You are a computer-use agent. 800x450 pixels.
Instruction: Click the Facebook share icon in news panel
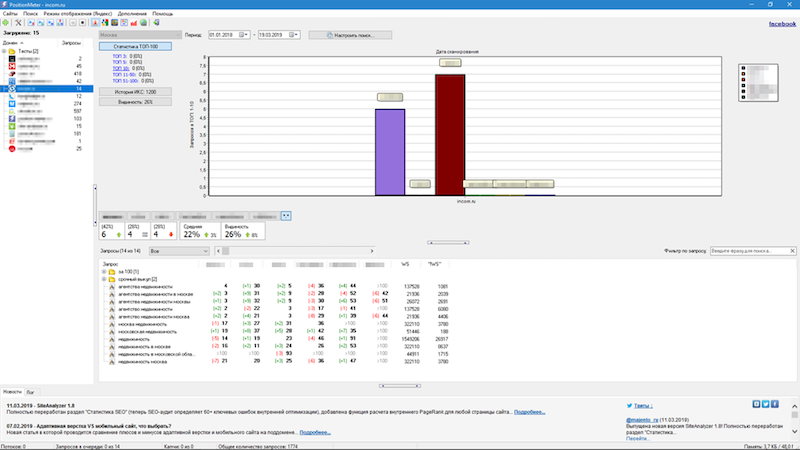coord(774,404)
